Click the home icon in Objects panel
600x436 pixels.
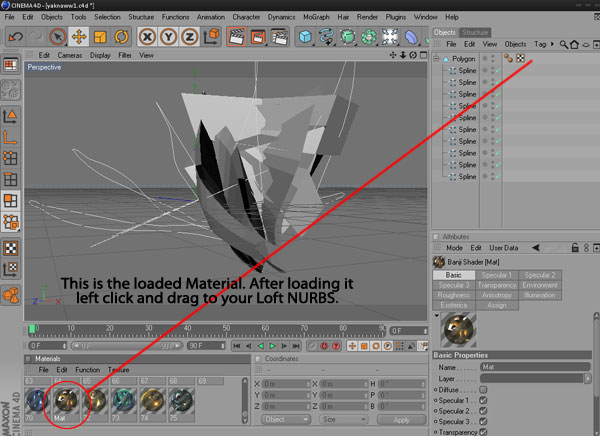click(x=574, y=44)
